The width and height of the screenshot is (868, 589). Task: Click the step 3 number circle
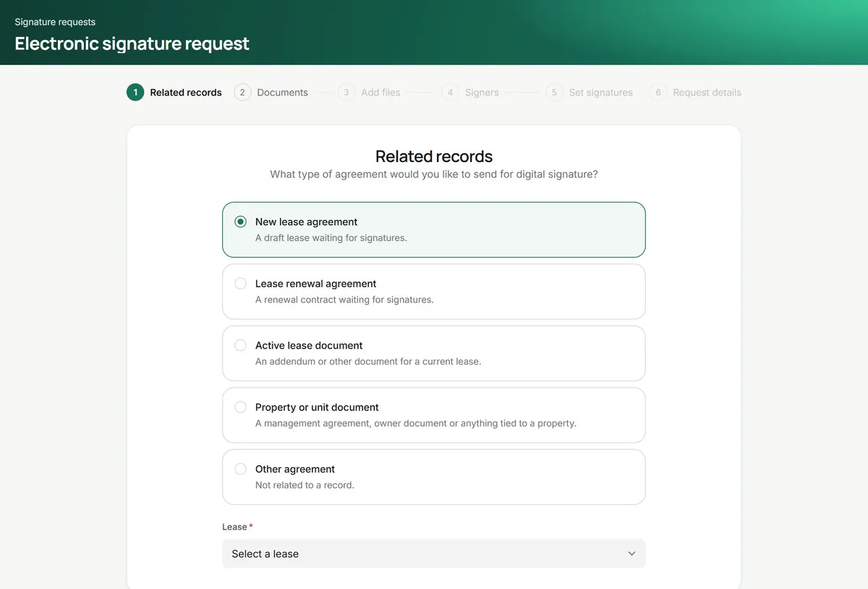tap(346, 93)
